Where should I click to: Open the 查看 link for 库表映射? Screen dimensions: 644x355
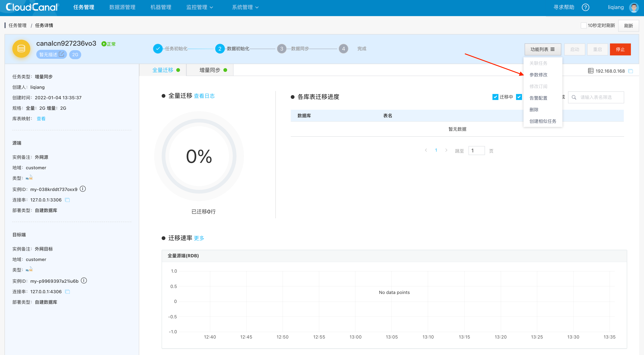(x=41, y=119)
